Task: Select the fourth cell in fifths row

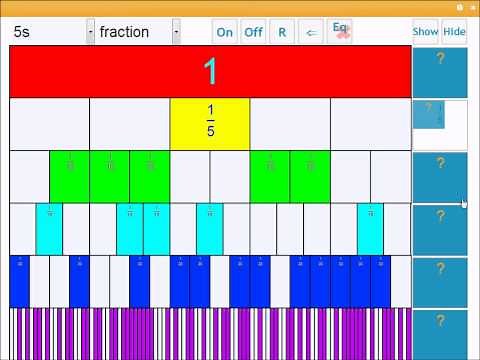Action: click(290, 124)
